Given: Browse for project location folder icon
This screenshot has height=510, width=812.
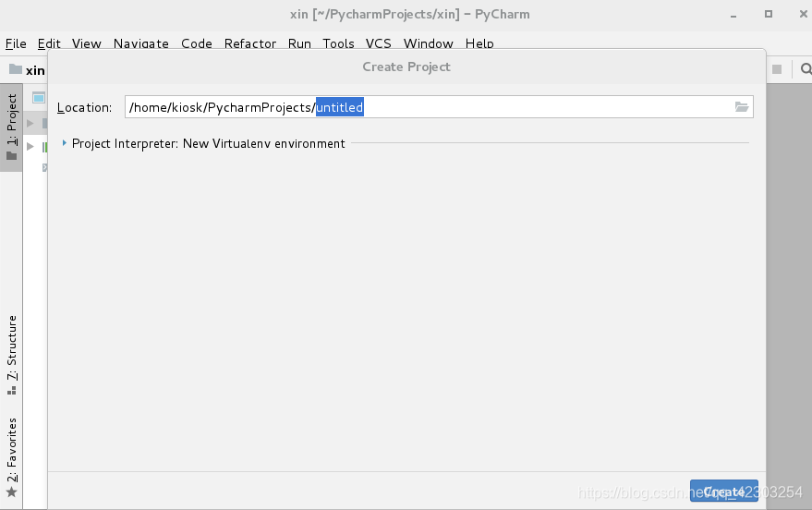Looking at the screenshot, I should point(742,107).
